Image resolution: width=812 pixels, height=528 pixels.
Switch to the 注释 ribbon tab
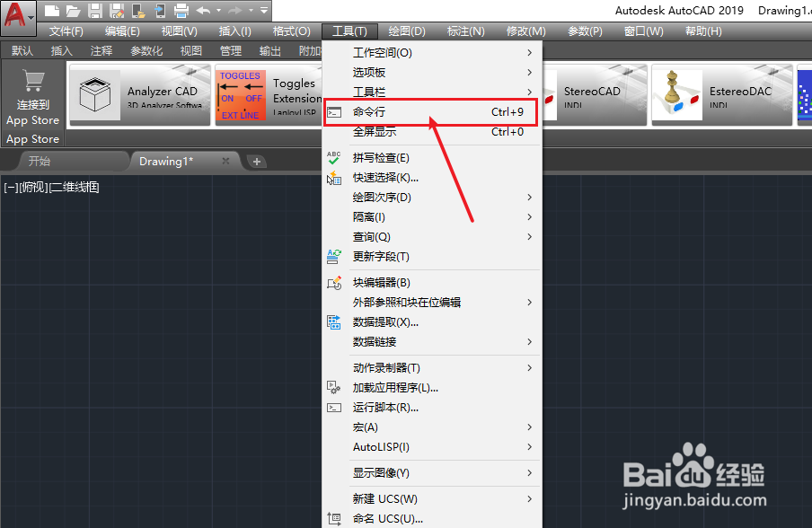pyautogui.click(x=101, y=50)
